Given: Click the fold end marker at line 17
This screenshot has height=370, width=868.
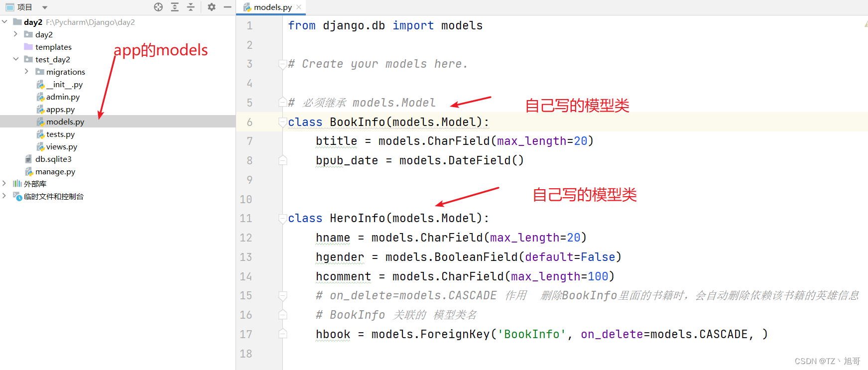Looking at the screenshot, I should 282,334.
